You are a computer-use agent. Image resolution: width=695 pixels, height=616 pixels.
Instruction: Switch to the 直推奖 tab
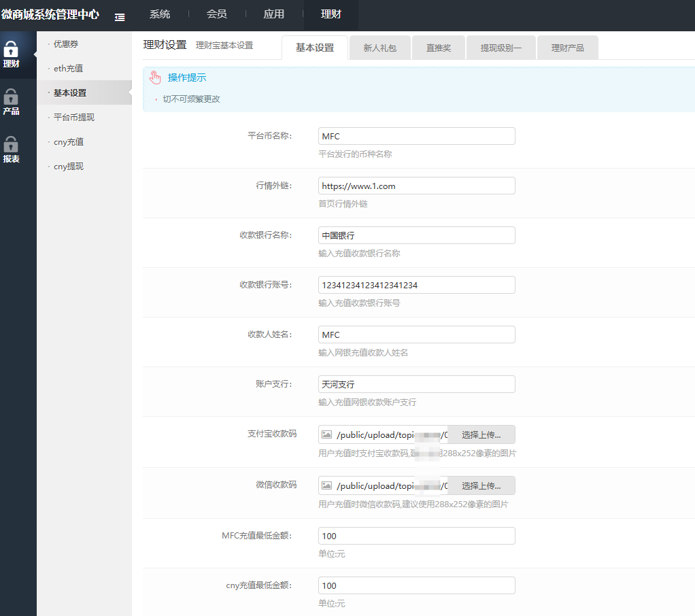pos(438,47)
